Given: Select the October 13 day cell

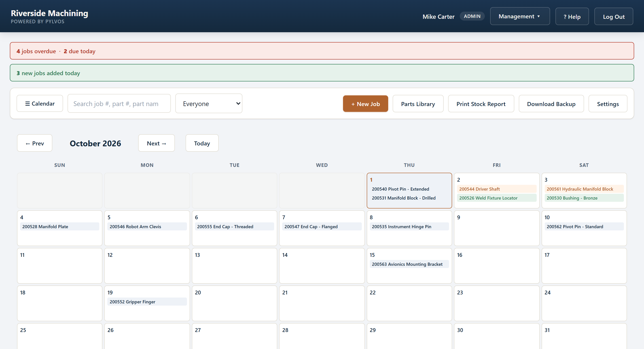Looking at the screenshot, I should [235, 266].
